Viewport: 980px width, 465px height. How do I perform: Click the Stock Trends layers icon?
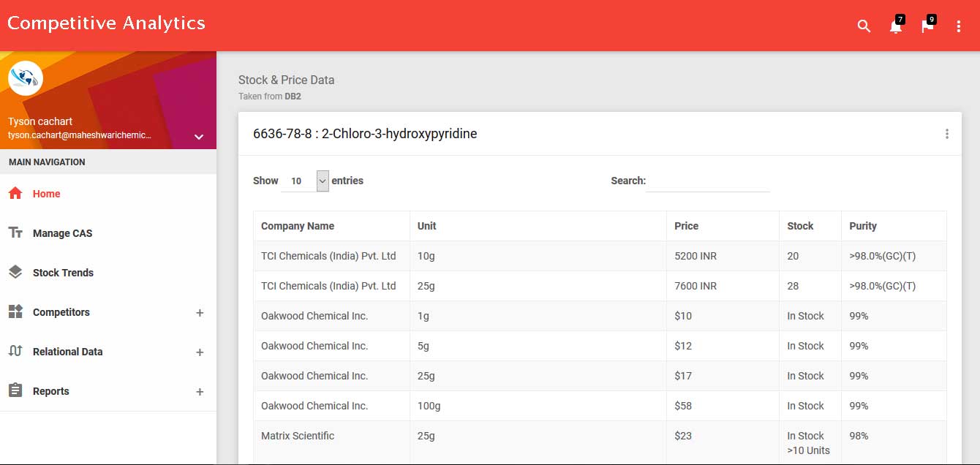click(x=15, y=273)
